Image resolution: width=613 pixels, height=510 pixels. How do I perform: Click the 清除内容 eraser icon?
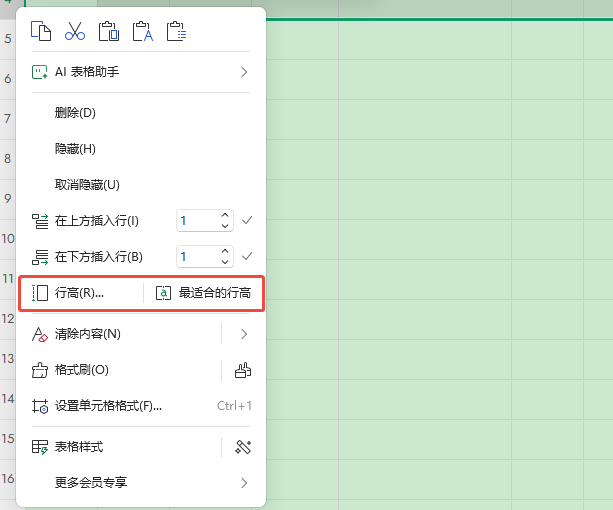(x=39, y=334)
